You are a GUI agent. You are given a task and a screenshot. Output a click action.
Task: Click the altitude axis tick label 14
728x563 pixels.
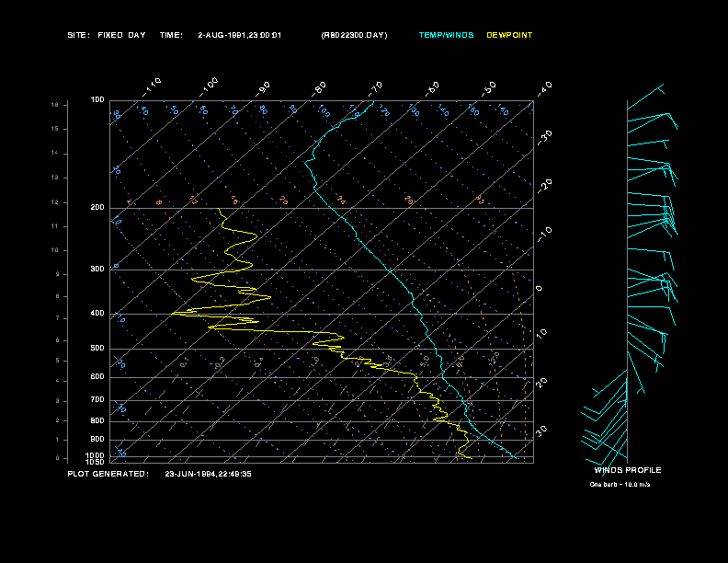[x=55, y=153]
